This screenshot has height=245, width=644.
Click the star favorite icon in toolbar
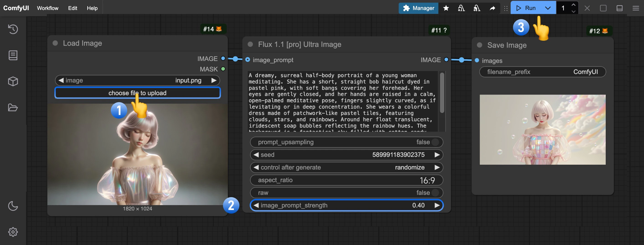446,8
